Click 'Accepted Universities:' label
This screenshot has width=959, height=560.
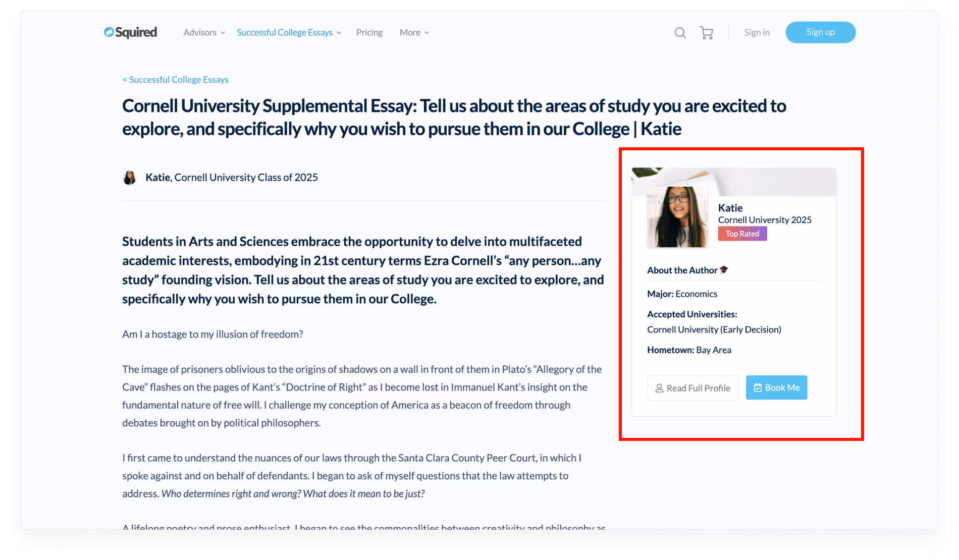(692, 314)
